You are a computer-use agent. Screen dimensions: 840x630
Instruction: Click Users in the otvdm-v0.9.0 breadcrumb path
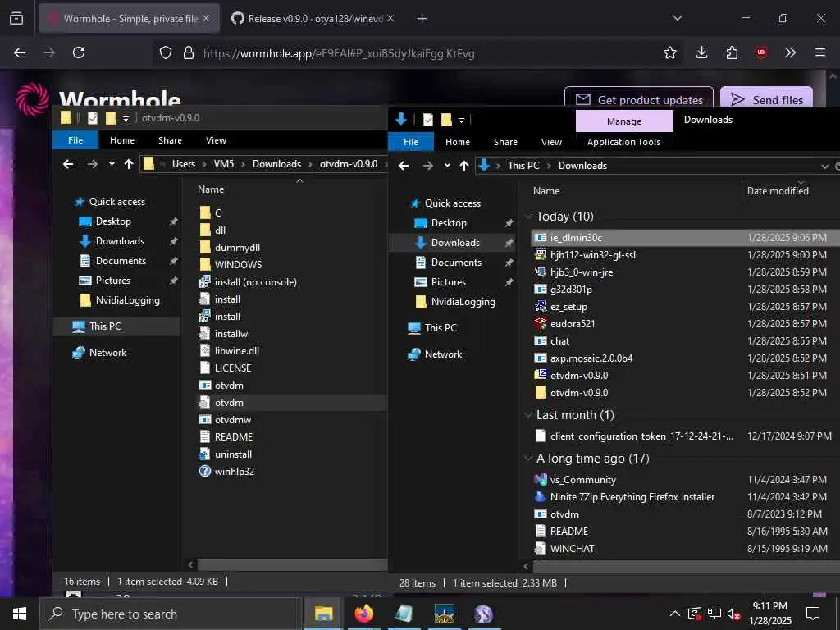[183, 164]
